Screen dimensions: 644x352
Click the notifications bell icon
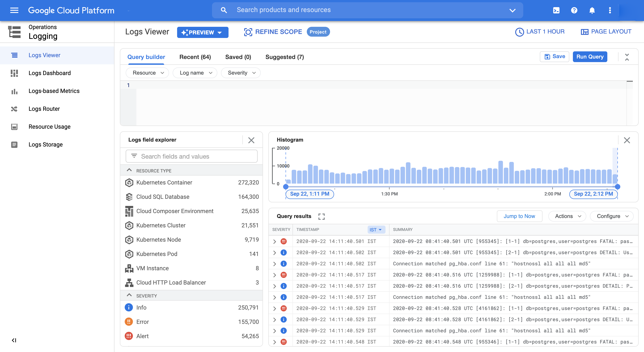click(x=592, y=10)
